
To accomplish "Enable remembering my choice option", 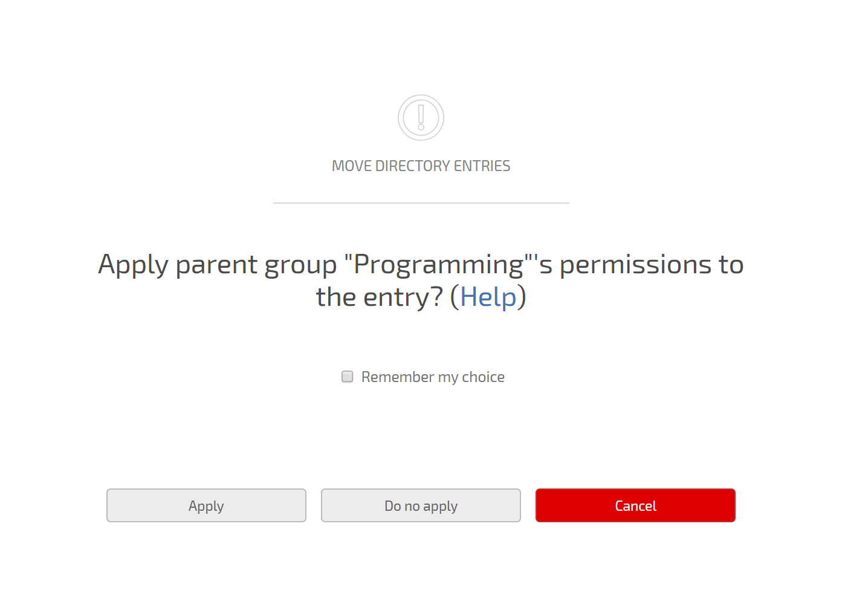I will pyautogui.click(x=348, y=377).
